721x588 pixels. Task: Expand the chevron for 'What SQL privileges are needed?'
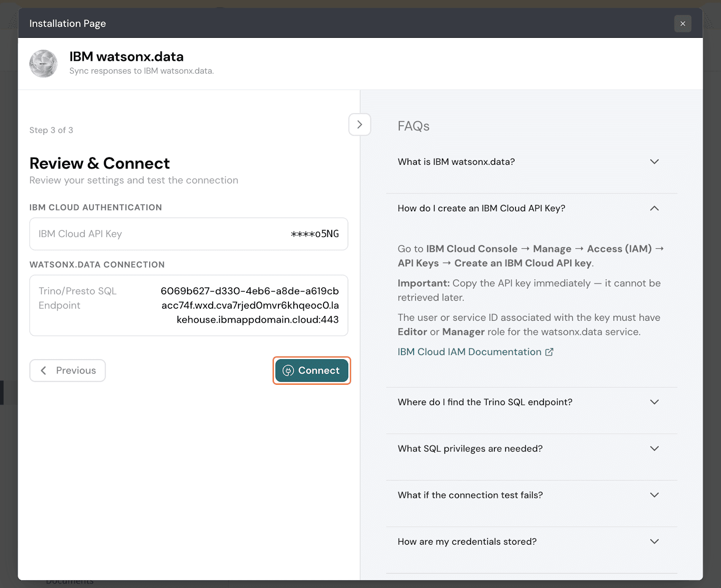[x=654, y=448]
